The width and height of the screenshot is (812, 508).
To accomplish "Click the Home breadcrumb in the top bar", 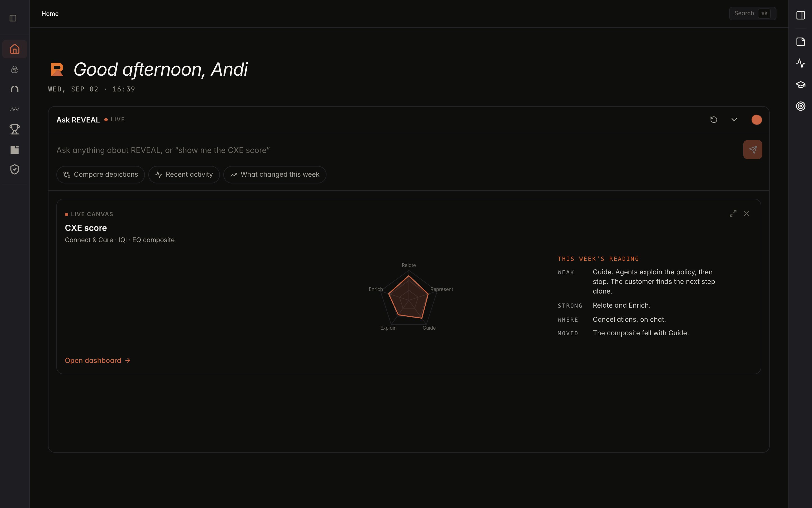I will [x=50, y=14].
